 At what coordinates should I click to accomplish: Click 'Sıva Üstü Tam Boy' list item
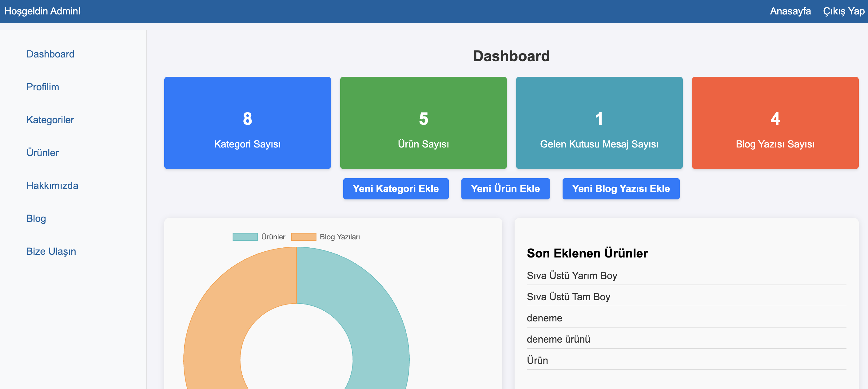pyautogui.click(x=687, y=297)
